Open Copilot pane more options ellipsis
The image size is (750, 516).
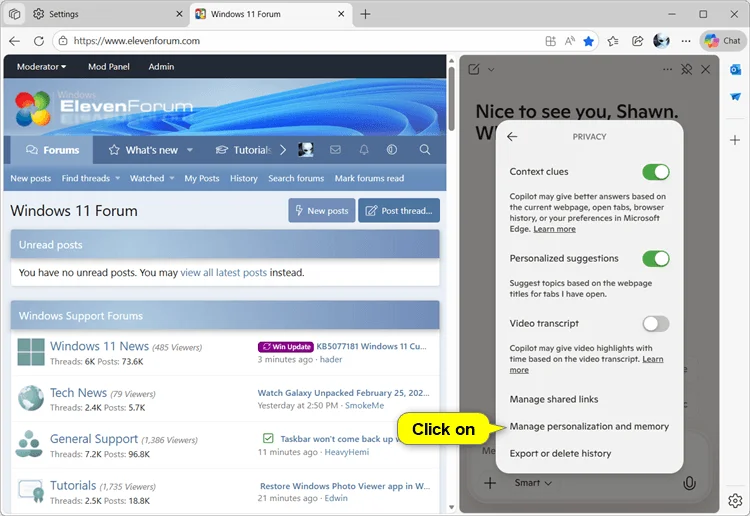pos(667,70)
